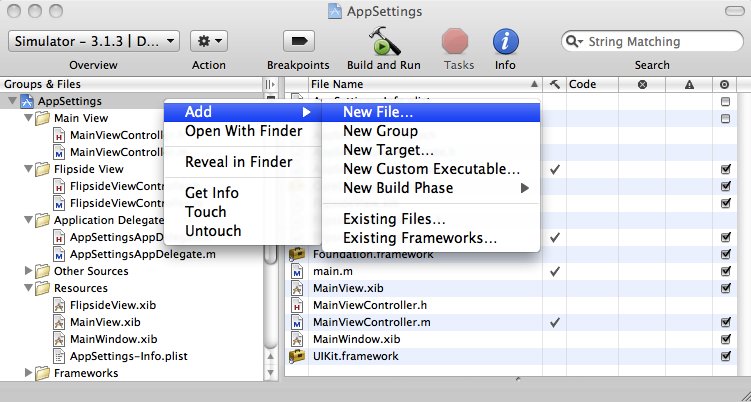Image resolution: width=751 pixels, height=402 pixels.
Task: Sort by the warnings column icon
Action: (689, 84)
